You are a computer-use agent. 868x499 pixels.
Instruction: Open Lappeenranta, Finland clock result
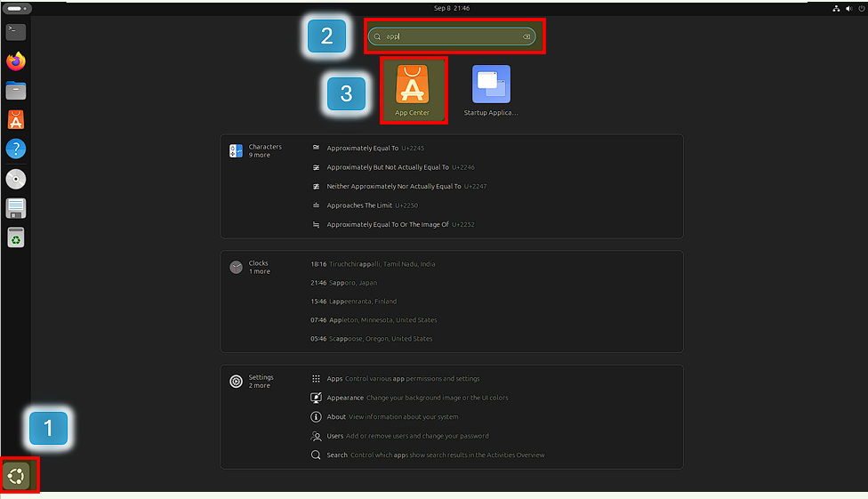(x=353, y=302)
